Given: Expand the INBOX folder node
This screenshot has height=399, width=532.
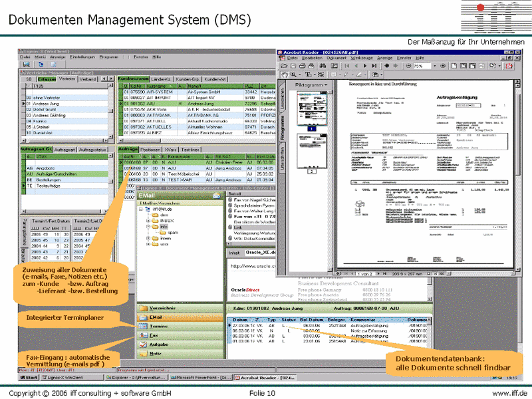Looking at the screenshot, I should point(148,221).
